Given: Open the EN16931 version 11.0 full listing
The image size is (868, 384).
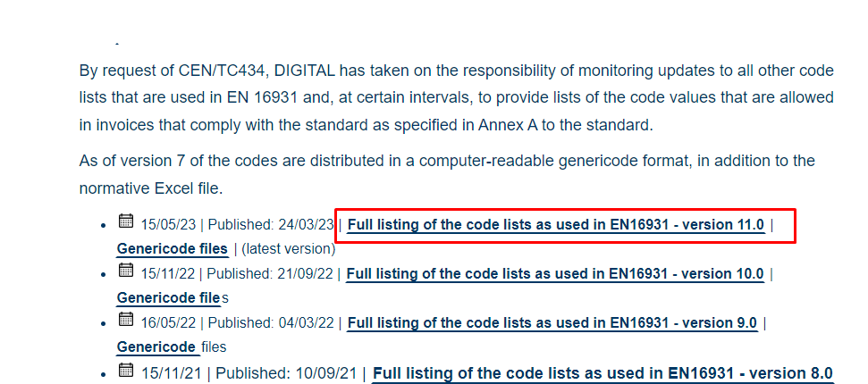Looking at the screenshot, I should point(555,224).
